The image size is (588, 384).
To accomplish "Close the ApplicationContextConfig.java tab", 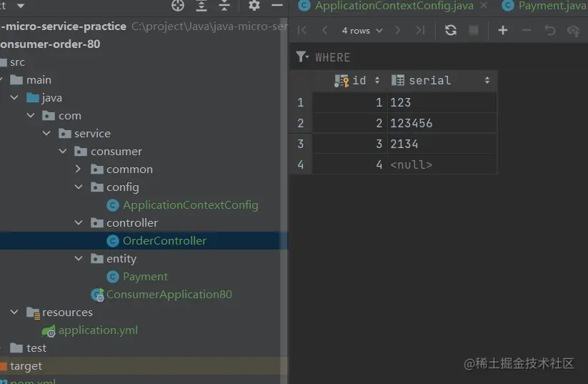I will 484,5.
